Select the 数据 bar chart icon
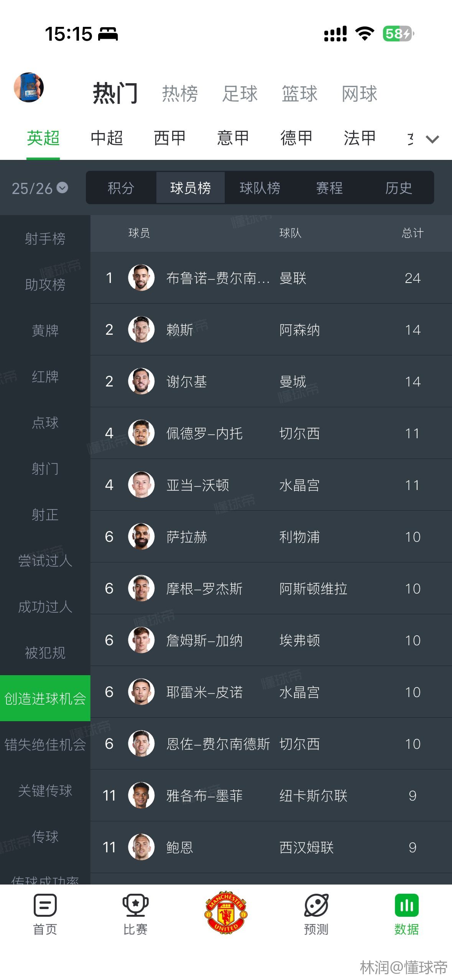 tap(406, 906)
